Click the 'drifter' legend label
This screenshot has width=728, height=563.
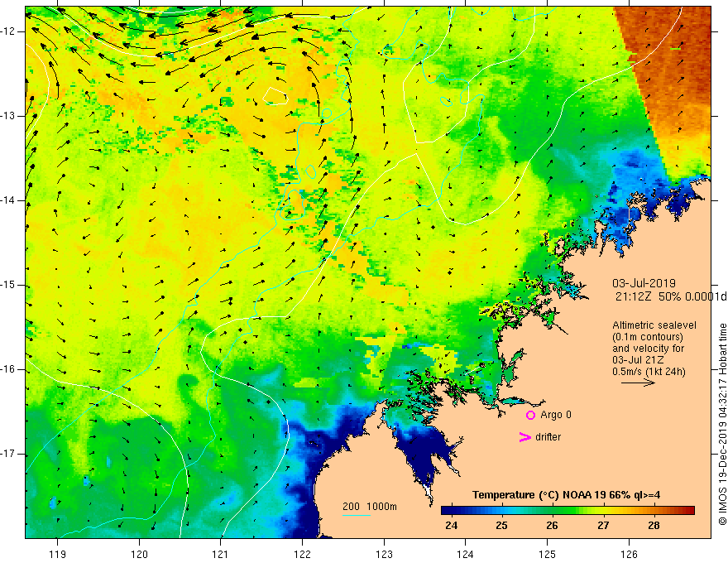548,437
